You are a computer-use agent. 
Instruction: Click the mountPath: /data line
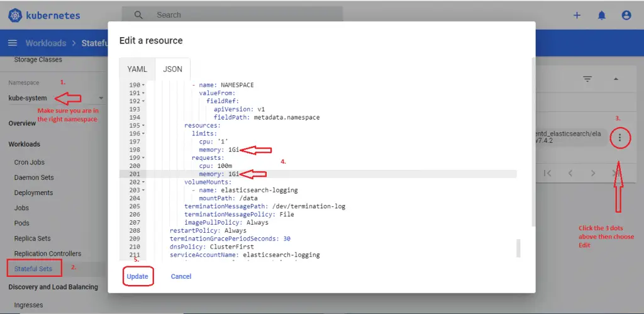click(x=228, y=198)
